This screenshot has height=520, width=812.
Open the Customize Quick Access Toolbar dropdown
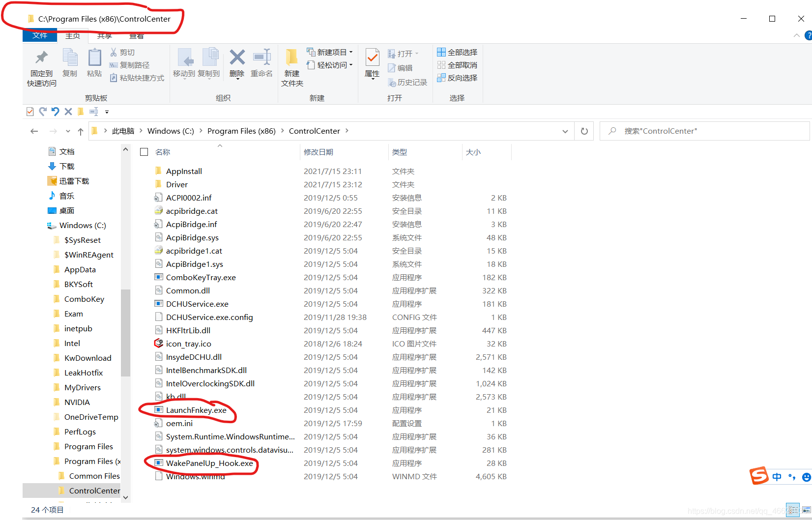click(x=107, y=112)
